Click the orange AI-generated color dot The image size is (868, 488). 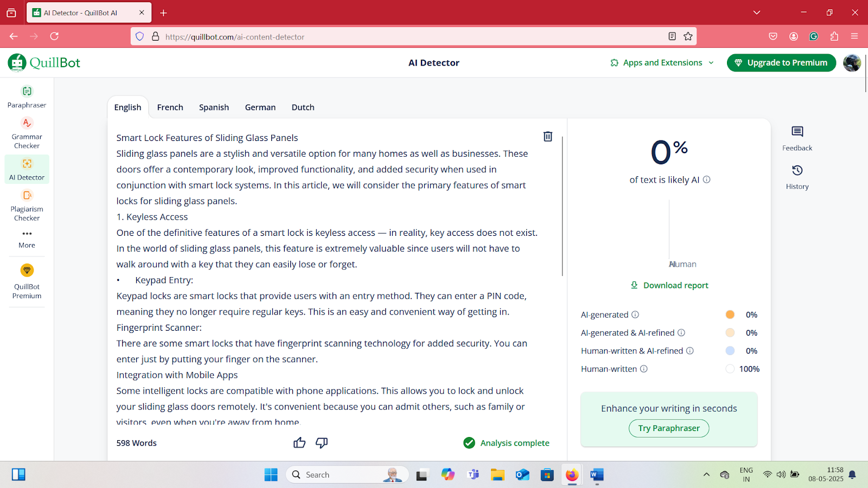pyautogui.click(x=730, y=314)
